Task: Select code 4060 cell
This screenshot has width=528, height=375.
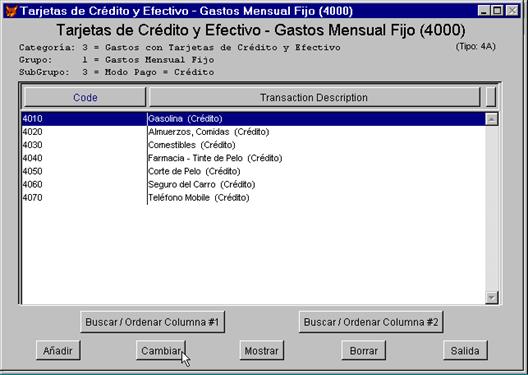Action: (84, 184)
